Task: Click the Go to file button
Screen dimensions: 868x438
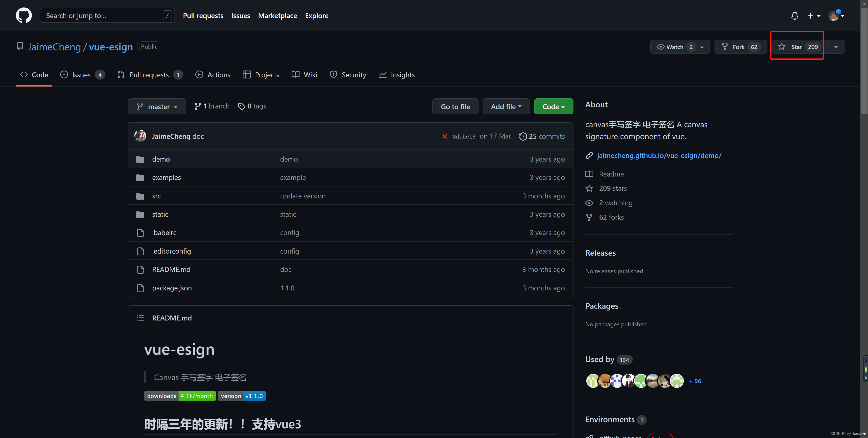Action: point(455,106)
